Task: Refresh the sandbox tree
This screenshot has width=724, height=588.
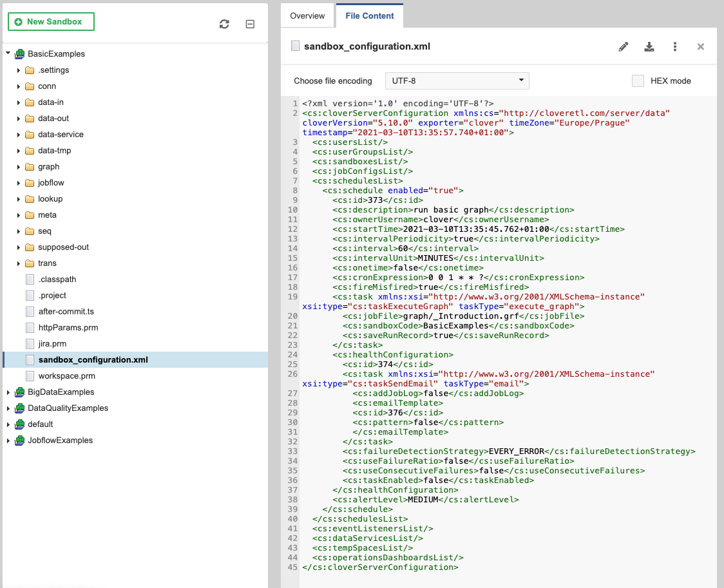Action: click(x=224, y=24)
